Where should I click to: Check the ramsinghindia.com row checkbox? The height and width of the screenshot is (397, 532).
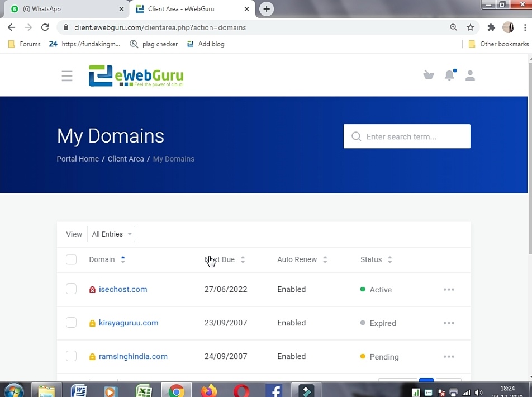coord(72,356)
